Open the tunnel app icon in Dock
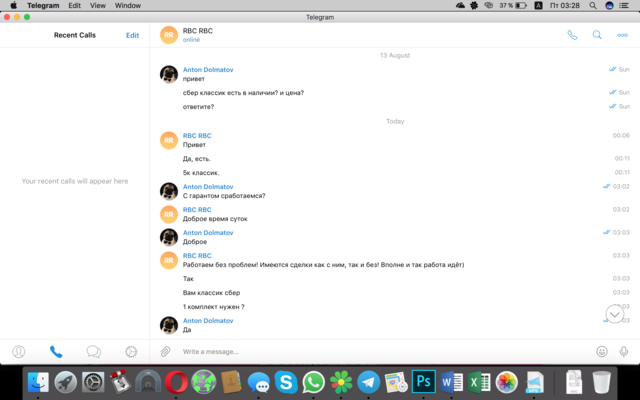640x400 pixels. tap(148, 382)
